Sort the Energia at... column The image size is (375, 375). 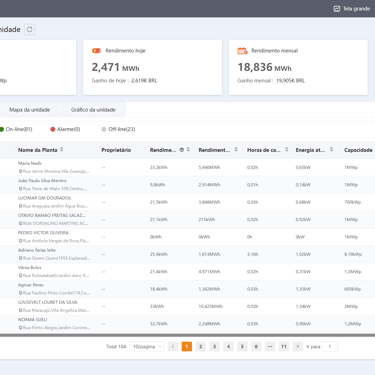[x=331, y=150]
